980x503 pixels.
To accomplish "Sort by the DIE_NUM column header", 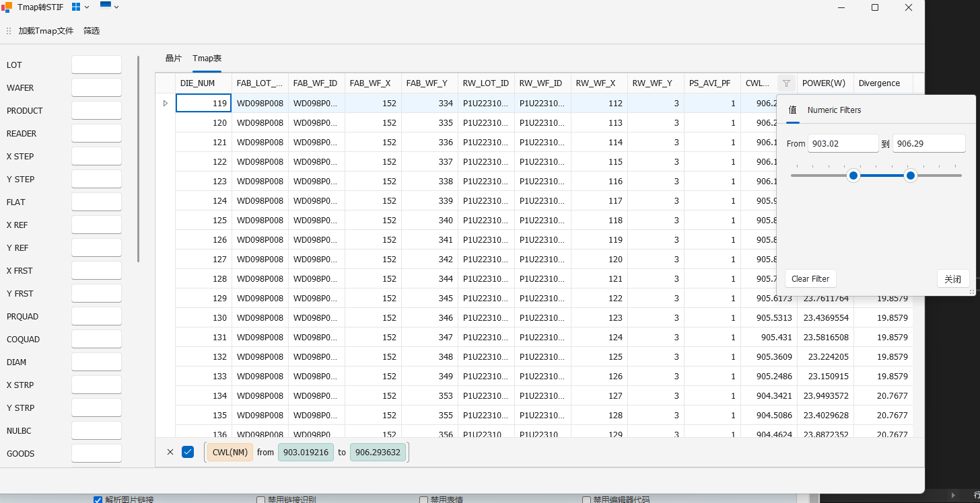I will coord(203,83).
